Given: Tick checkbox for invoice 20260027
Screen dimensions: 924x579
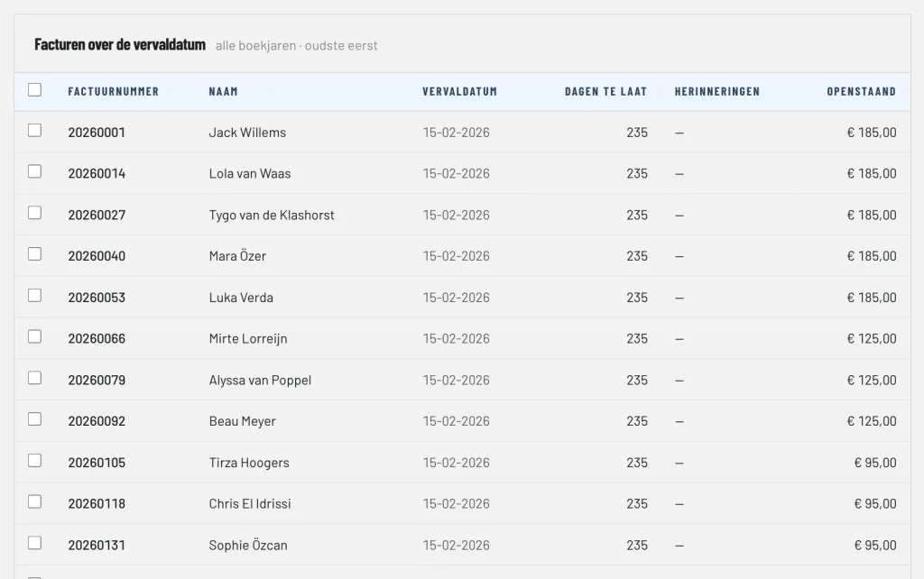Looking at the screenshot, I should [x=35, y=213].
